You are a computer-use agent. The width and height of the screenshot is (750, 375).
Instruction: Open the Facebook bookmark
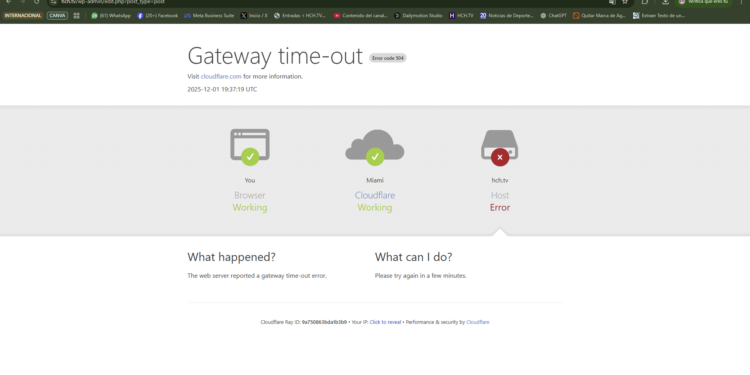157,16
